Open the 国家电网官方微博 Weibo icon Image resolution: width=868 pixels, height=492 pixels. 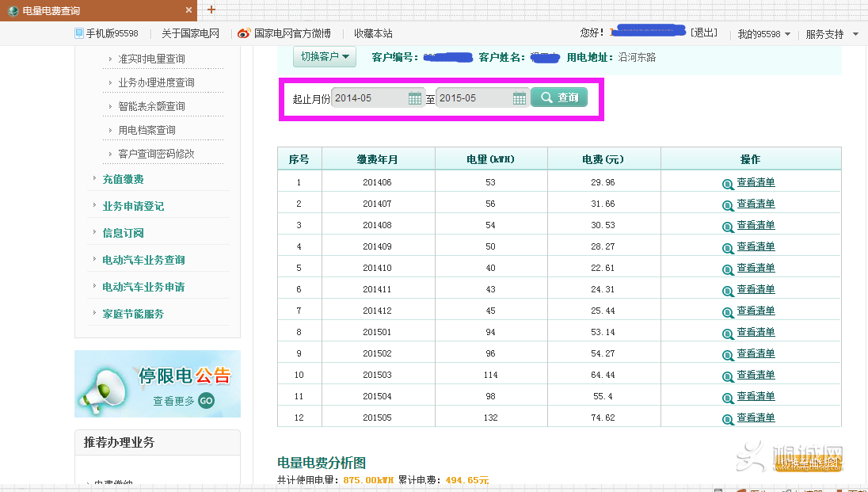click(x=242, y=33)
